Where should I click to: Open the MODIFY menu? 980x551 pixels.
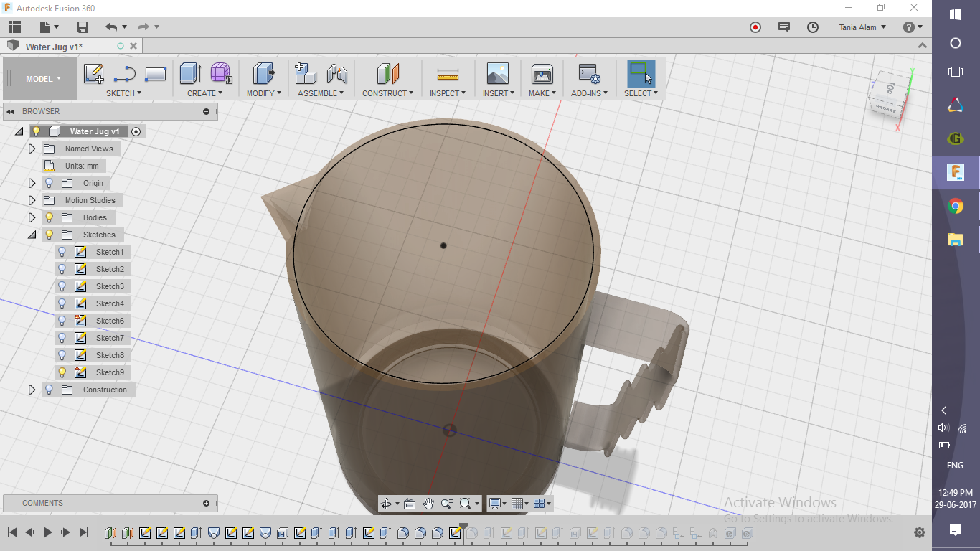263,93
